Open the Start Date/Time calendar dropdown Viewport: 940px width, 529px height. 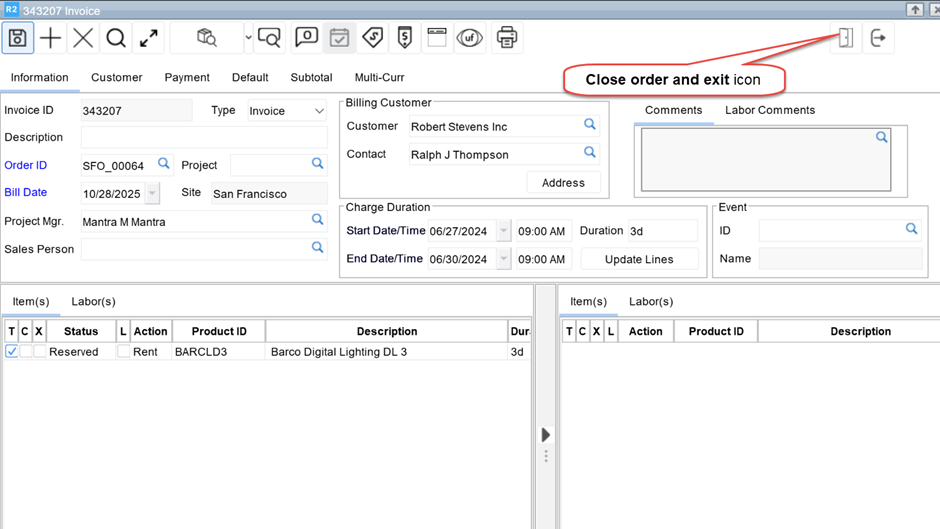click(x=503, y=231)
